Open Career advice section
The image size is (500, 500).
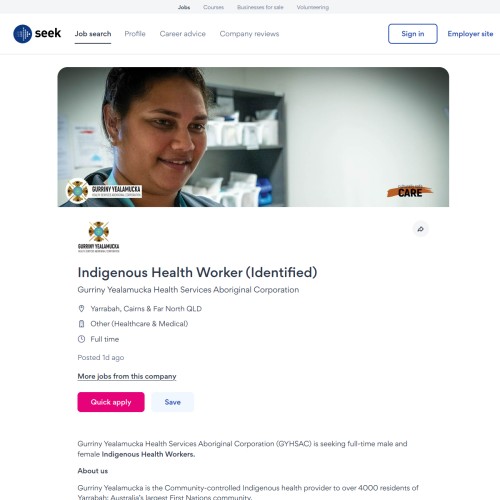(183, 34)
